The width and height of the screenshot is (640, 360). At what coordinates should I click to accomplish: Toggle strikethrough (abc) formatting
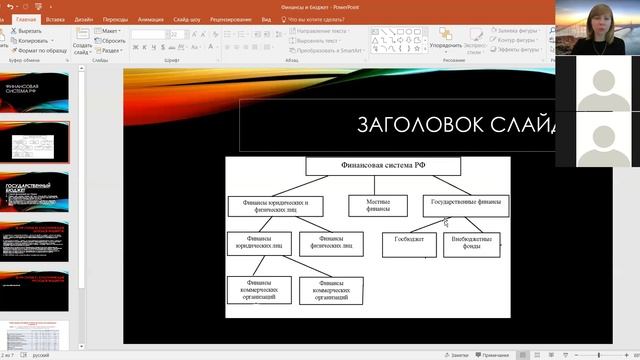pos(172,47)
